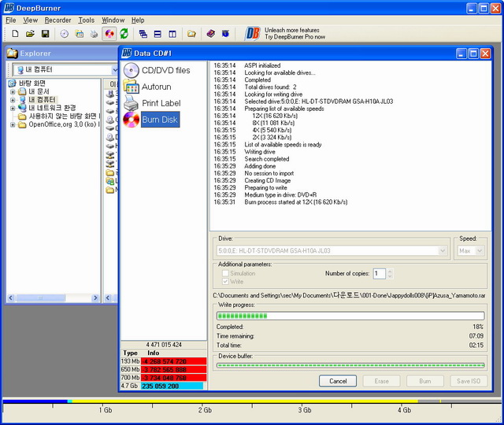This screenshot has height=425, width=504.
Task: Expand the OpenOffice.org 3.0 tree node
Action: pos(13,124)
